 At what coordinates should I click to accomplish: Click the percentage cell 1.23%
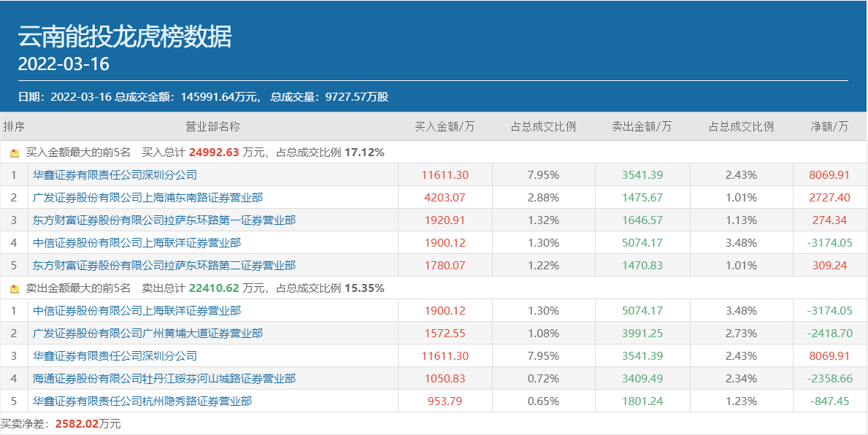pos(741,401)
